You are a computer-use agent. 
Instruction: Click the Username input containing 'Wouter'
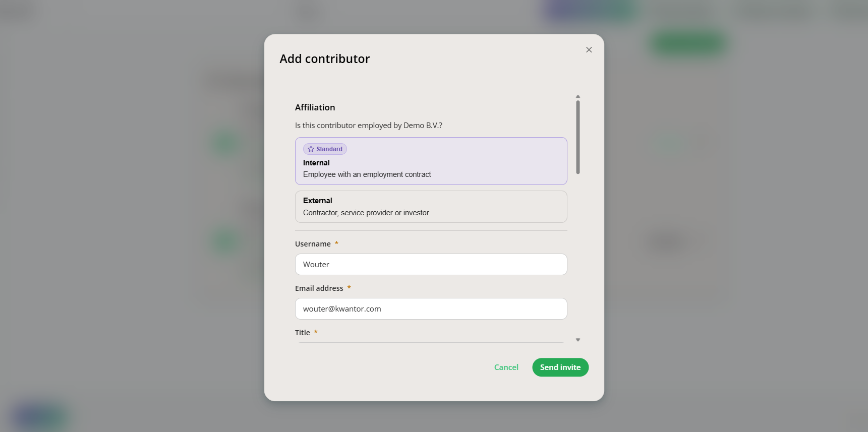coord(431,264)
